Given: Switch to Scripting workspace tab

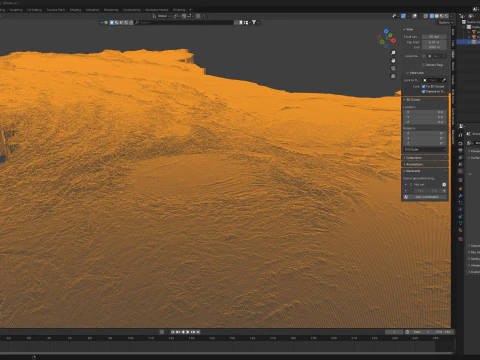Looking at the screenshot, I should [x=179, y=10].
